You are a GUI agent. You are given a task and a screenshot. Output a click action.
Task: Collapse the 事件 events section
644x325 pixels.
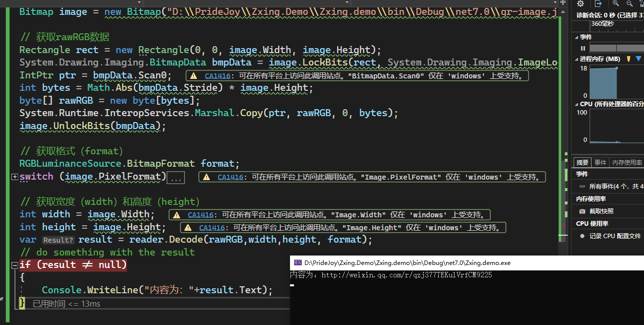(576, 37)
